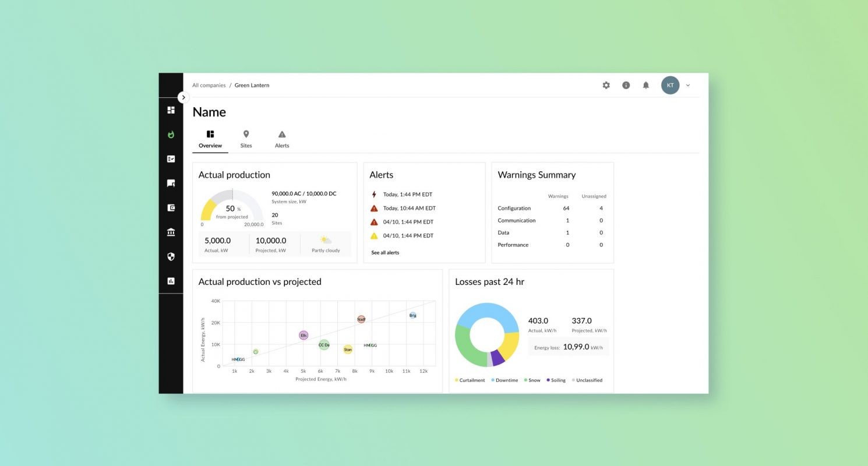Open the wallet icon in sidebar

click(x=171, y=207)
